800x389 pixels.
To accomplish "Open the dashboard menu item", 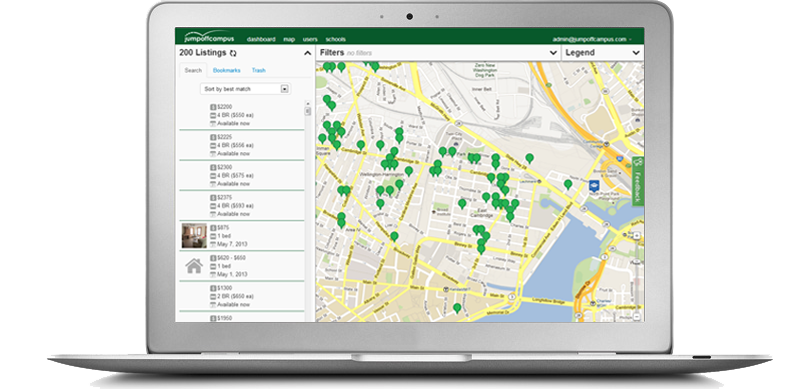I will [x=261, y=39].
